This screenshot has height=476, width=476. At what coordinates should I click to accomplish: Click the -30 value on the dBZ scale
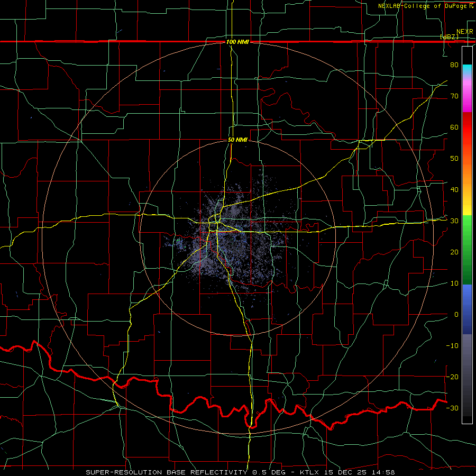point(452,408)
